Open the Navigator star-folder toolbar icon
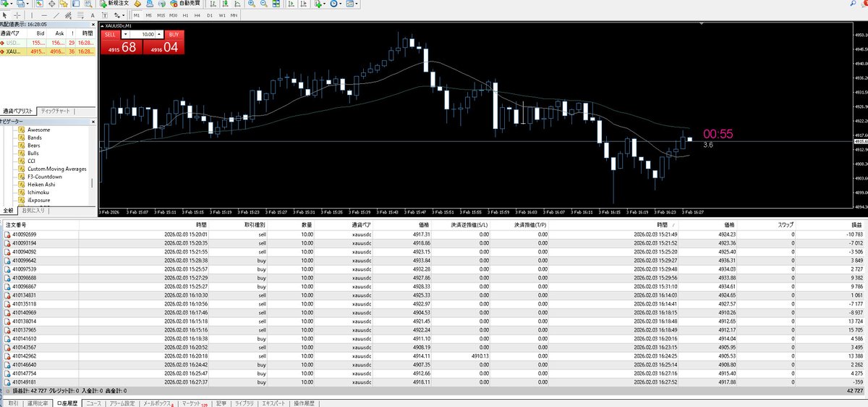Screen dimensions: 868x407 pyautogui.click(x=64, y=4)
